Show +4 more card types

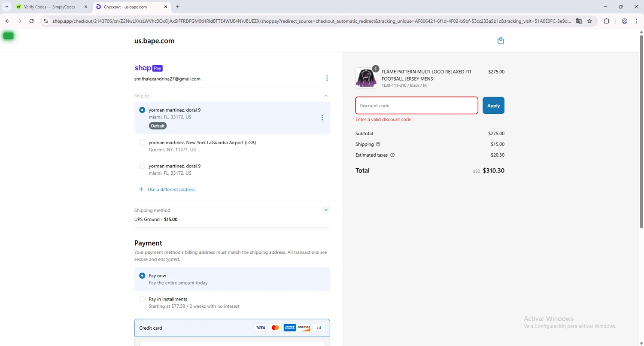pyautogui.click(x=319, y=328)
